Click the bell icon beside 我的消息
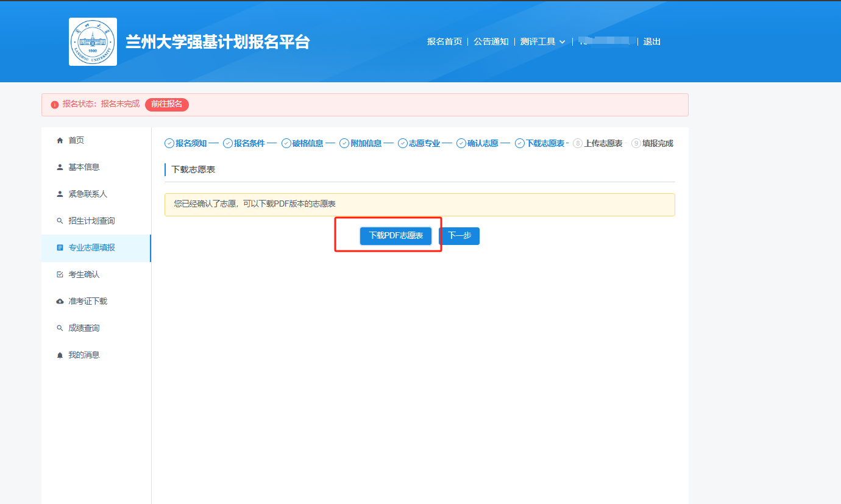841x504 pixels. coord(60,355)
